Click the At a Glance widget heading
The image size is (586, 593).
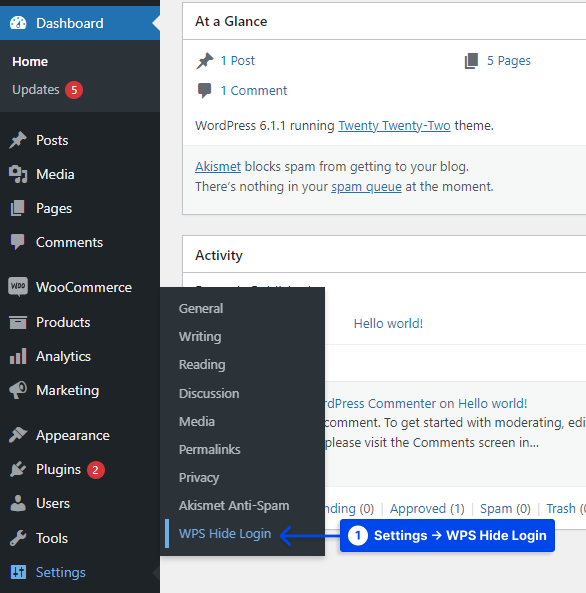(x=231, y=22)
